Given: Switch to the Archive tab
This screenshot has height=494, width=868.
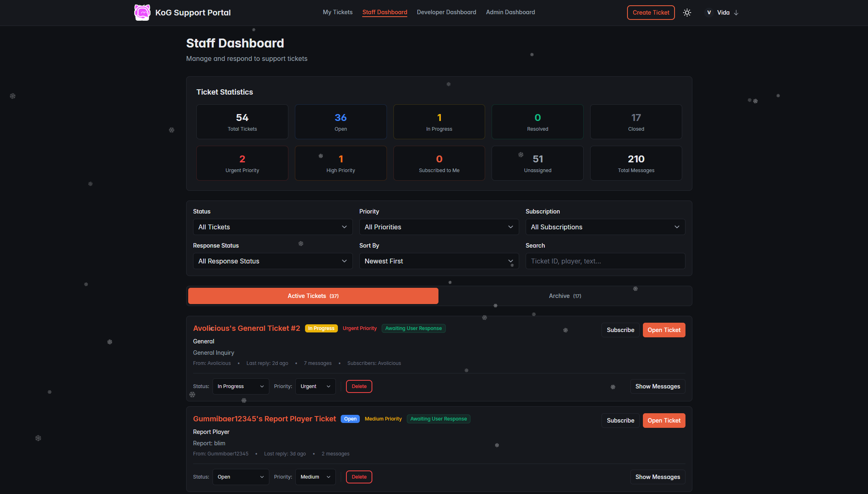Looking at the screenshot, I should pyautogui.click(x=565, y=296).
